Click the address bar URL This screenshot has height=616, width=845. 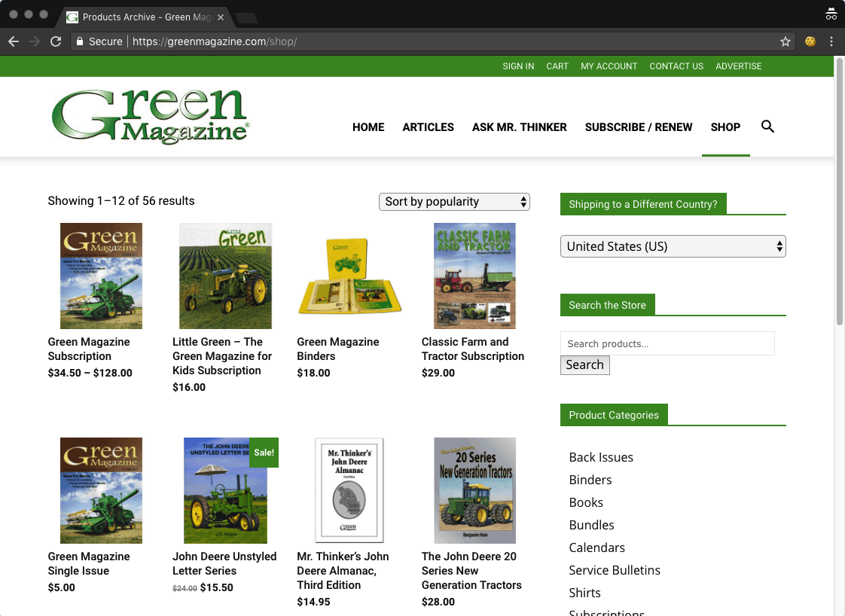[215, 41]
